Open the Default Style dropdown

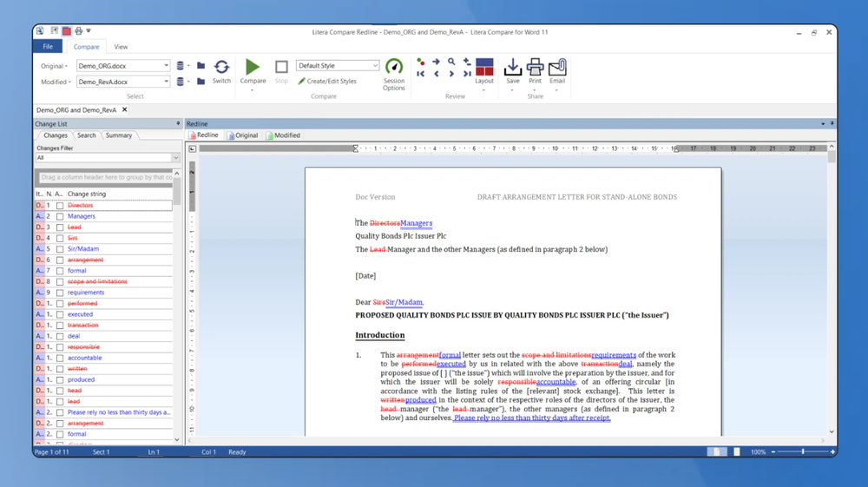tap(375, 65)
